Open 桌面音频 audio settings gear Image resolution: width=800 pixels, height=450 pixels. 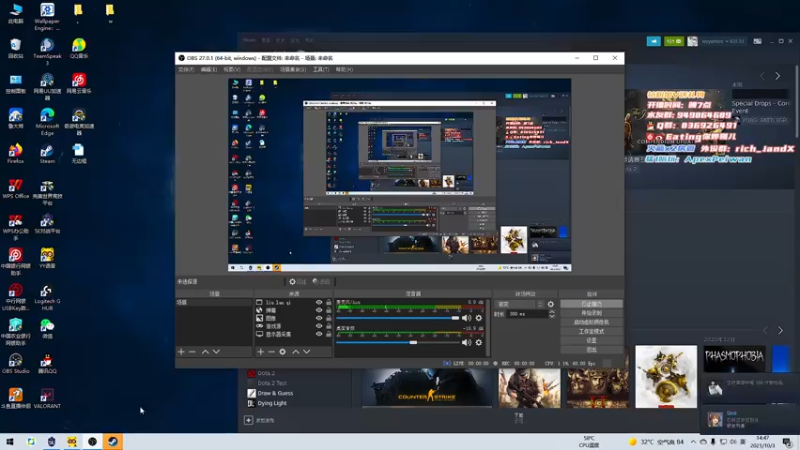[x=479, y=342]
